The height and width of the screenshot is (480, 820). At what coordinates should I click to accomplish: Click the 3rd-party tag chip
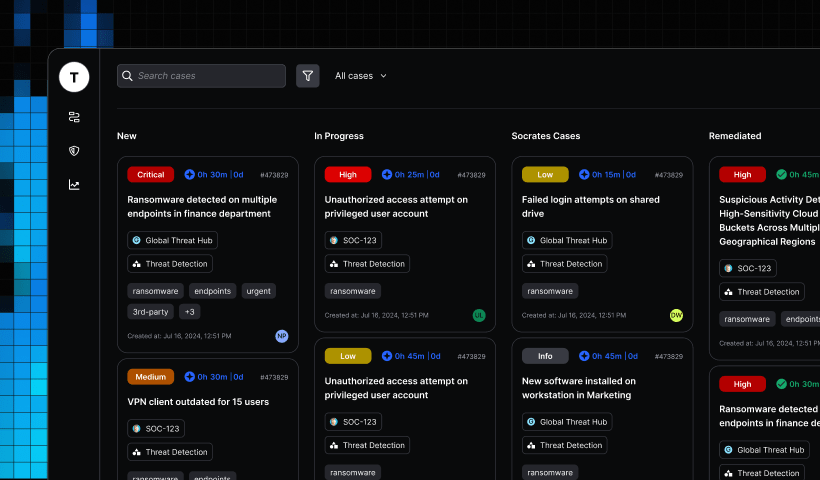point(149,312)
